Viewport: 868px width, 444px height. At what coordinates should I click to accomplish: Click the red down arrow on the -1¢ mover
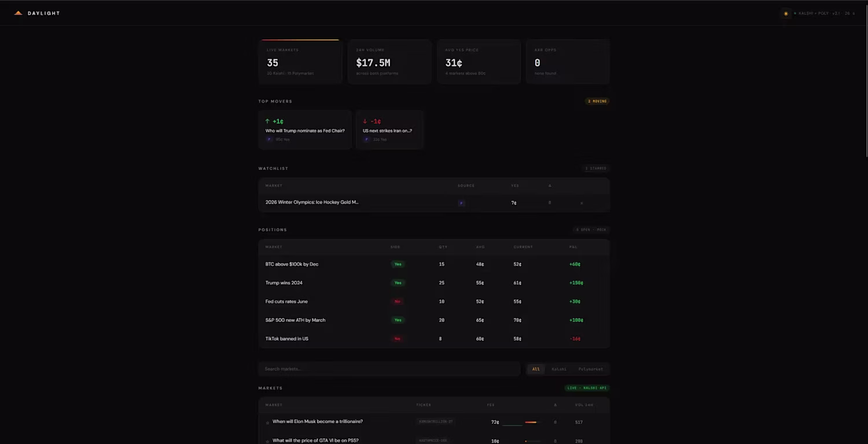(x=365, y=121)
